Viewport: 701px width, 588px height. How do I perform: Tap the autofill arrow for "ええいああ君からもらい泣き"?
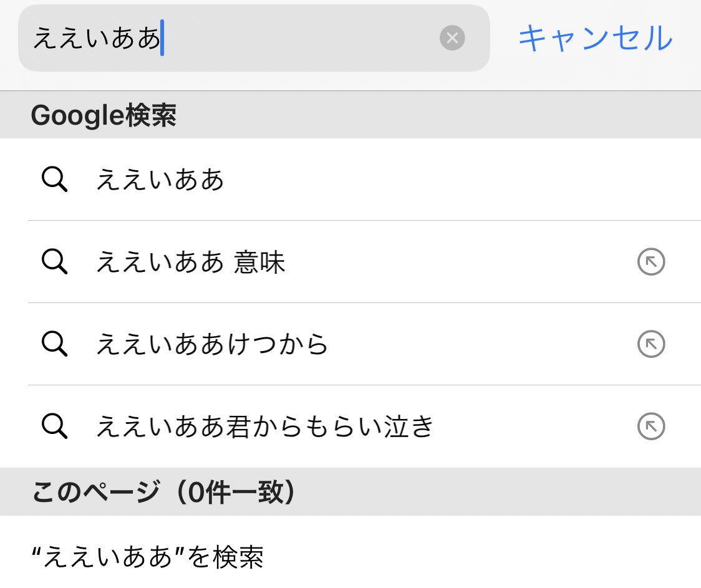[650, 427]
